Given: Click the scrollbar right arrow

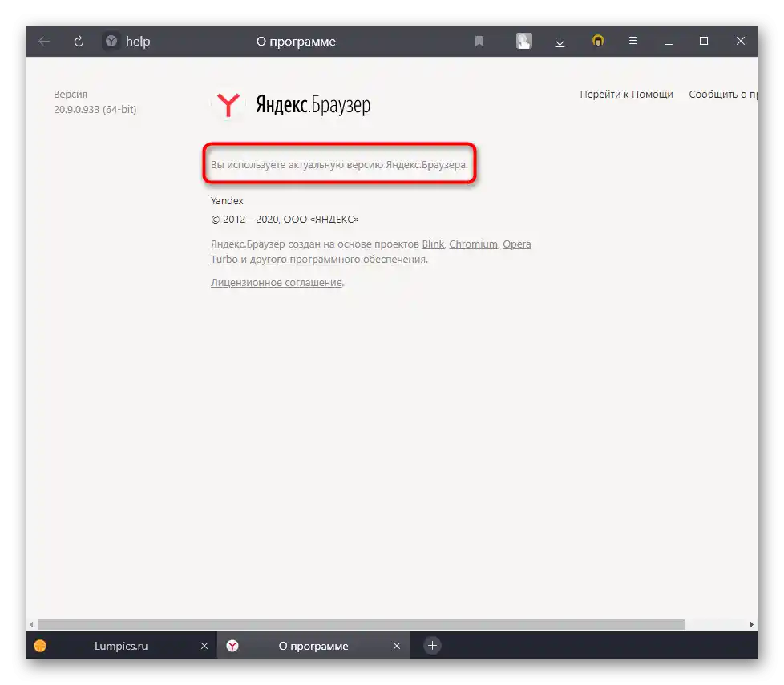Looking at the screenshot, I should pyautogui.click(x=751, y=624).
